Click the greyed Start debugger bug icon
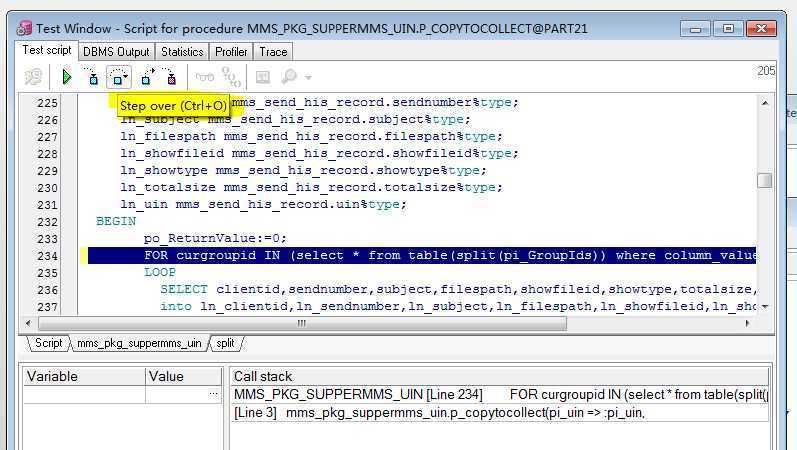The image size is (797, 450). click(x=34, y=77)
